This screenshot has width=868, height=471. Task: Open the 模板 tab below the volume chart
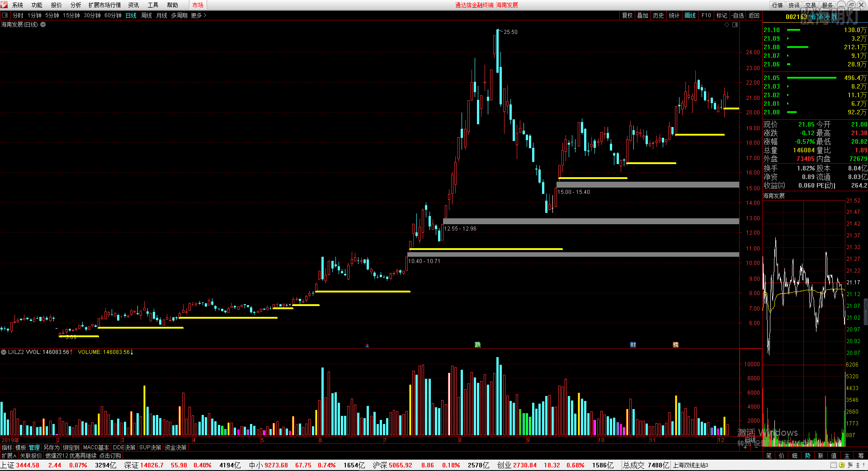pyautogui.click(x=21, y=447)
